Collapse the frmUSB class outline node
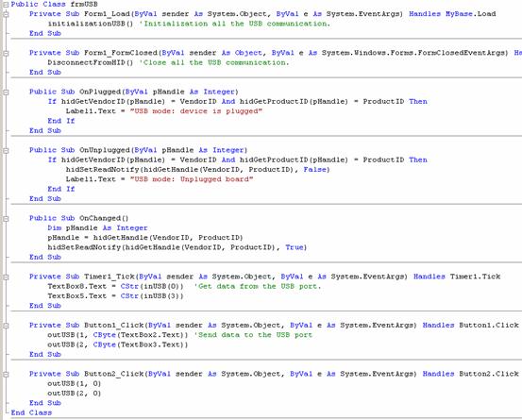The height and width of the screenshot is (420, 522). (x=6, y=5)
